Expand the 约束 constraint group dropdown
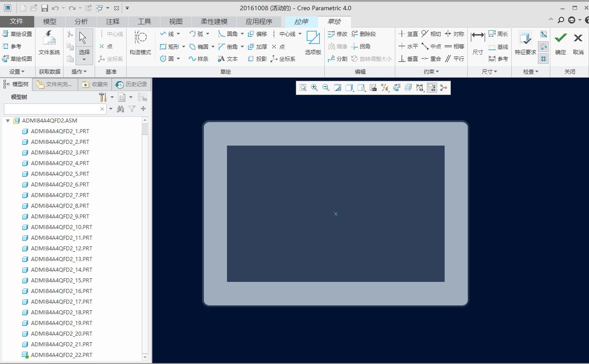The height and width of the screenshot is (364, 589). tap(431, 71)
